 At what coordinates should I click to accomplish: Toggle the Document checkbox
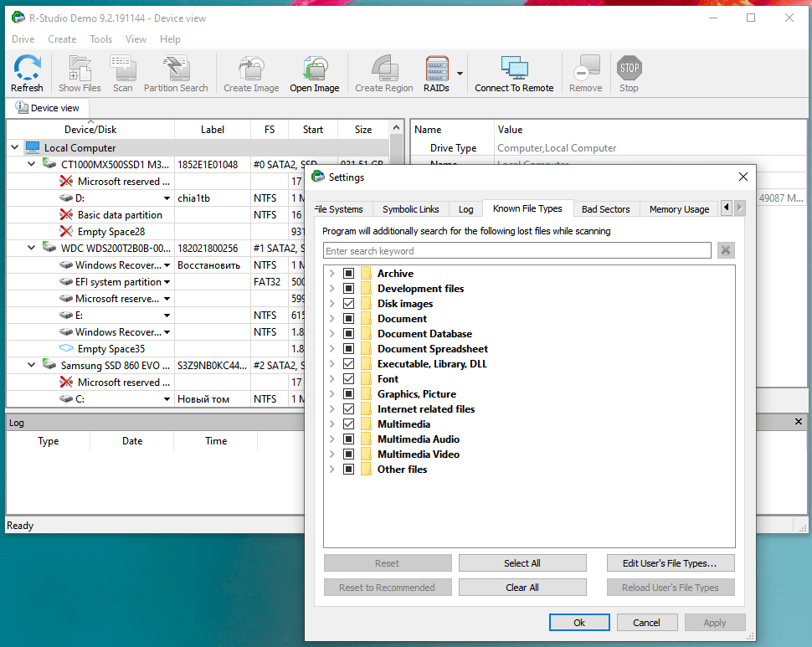click(x=348, y=318)
